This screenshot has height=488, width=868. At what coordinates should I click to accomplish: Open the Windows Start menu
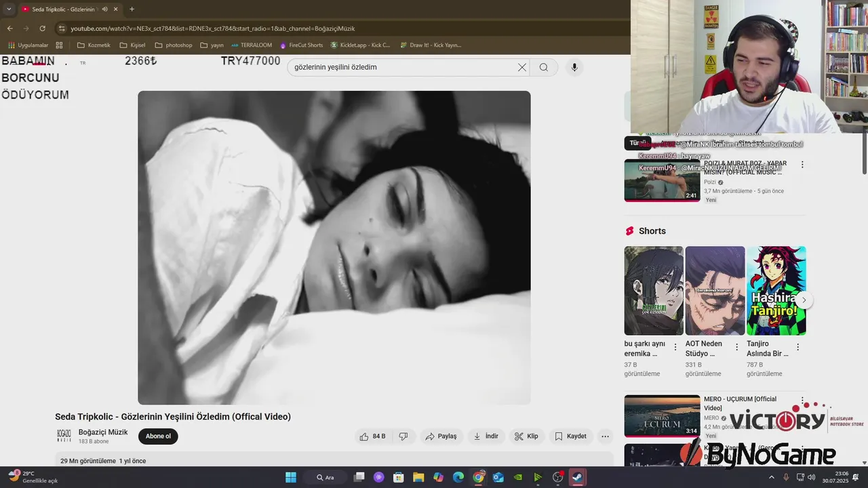point(291,477)
